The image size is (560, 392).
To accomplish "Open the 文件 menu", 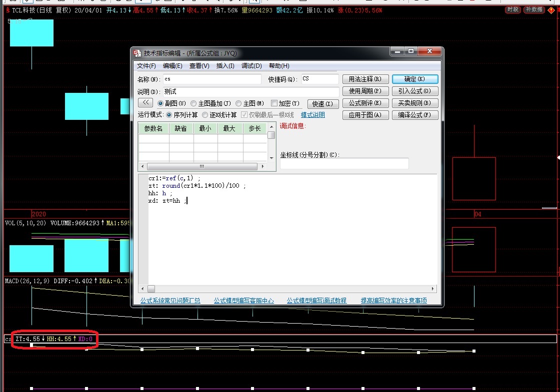I will [x=146, y=66].
